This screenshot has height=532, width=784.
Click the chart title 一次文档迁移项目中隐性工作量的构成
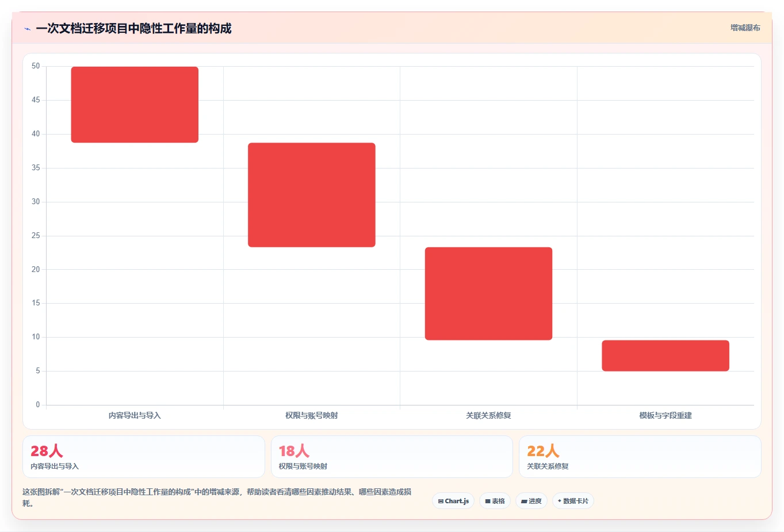tap(133, 28)
